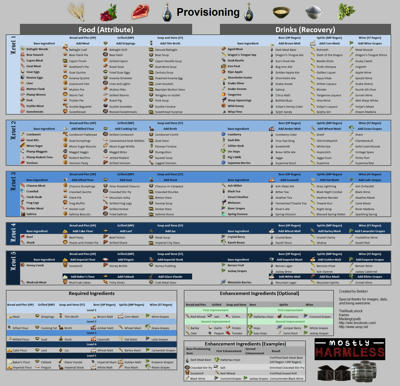
Task: Click the raw meat steak icon
Action: 141,12
